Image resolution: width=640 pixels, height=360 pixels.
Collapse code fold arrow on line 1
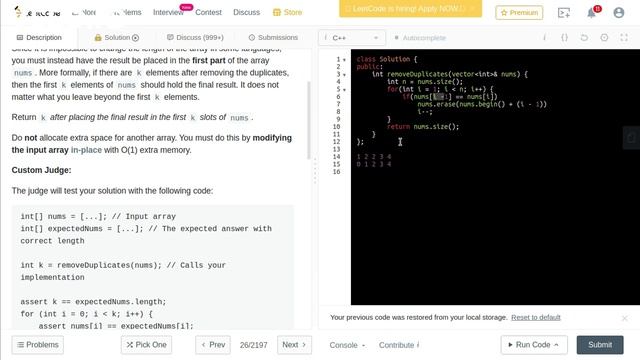point(344,60)
